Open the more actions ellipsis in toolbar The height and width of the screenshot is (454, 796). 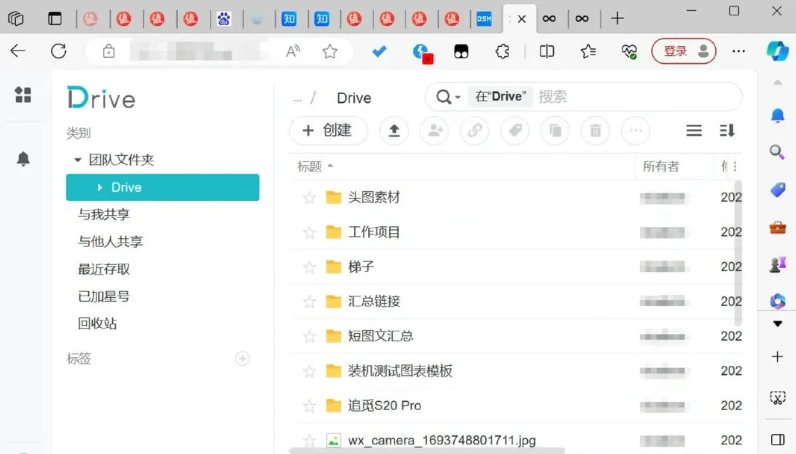pyautogui.click(x=636, y=131)
